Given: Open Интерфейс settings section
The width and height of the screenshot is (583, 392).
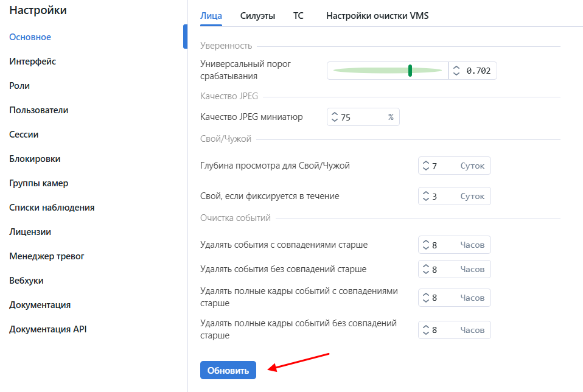Looking at the screenshot, I should (33, 61).
